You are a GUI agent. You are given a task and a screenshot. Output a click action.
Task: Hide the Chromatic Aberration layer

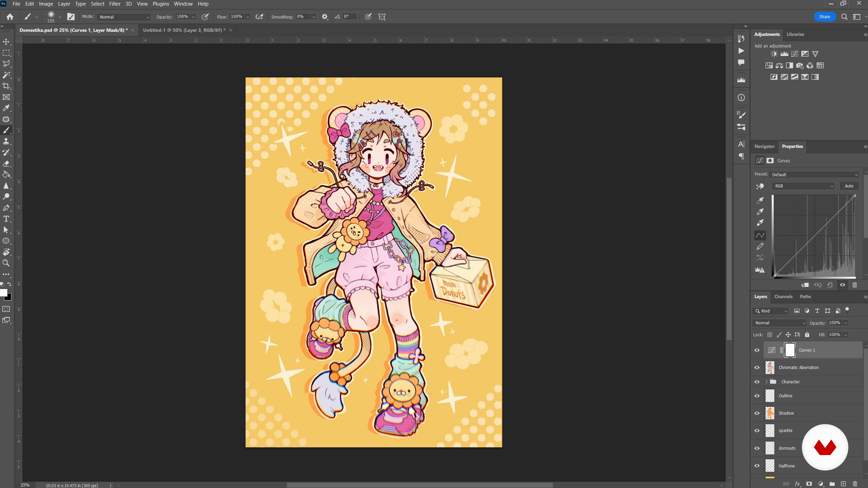pyautogui.click(x=757, y=367)
